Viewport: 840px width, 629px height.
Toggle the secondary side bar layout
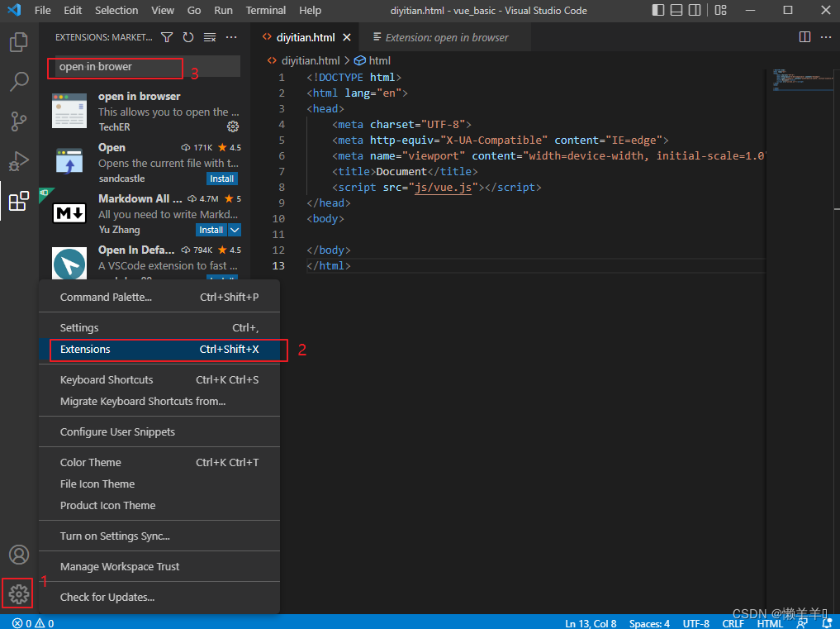point(695,11)
